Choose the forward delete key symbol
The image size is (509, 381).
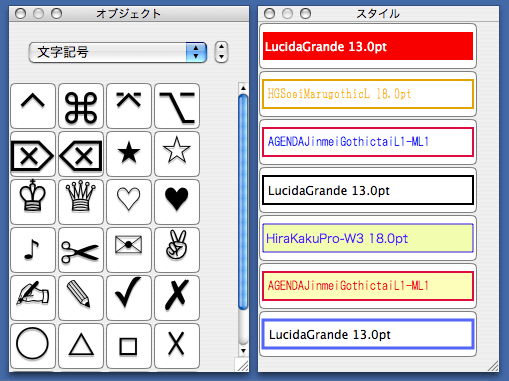coord(33,154)
